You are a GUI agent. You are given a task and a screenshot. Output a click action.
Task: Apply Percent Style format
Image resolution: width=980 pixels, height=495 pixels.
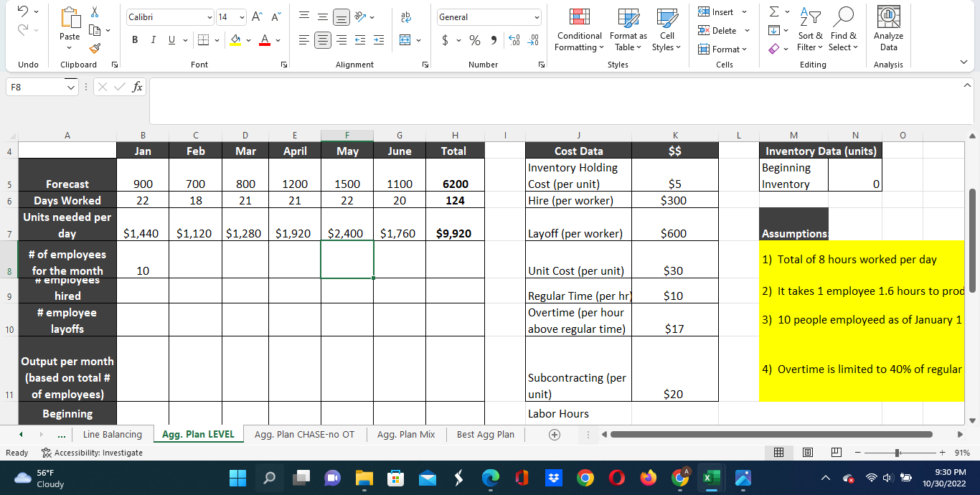point(475,39)
